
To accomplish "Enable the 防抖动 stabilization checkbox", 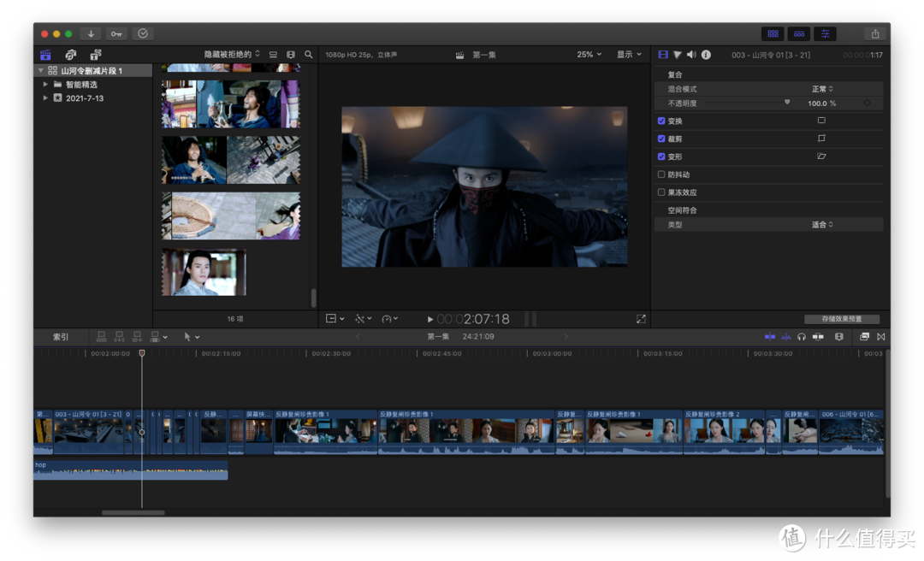I will click(x=661, y=174).
